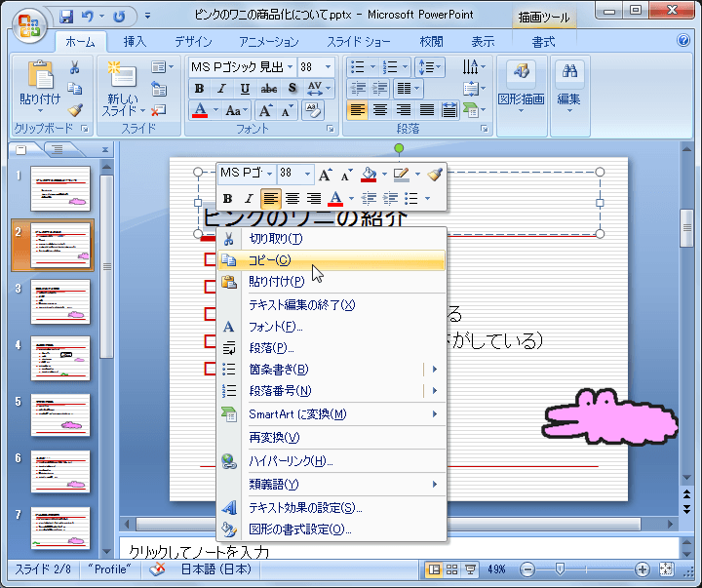Click mini toolbar decrease indent icon
This screenshot has height=588, width=702.
click(x=369, y=198)
